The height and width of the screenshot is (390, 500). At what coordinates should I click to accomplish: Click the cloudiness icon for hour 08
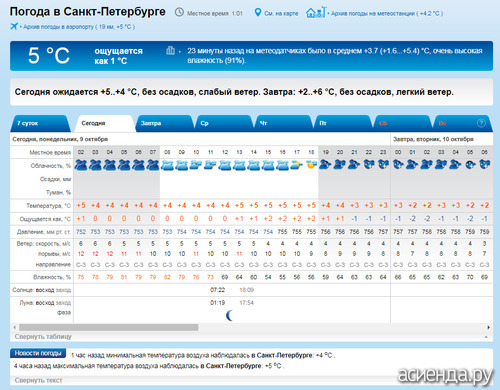pyautogui.click(x=167, y=165)
